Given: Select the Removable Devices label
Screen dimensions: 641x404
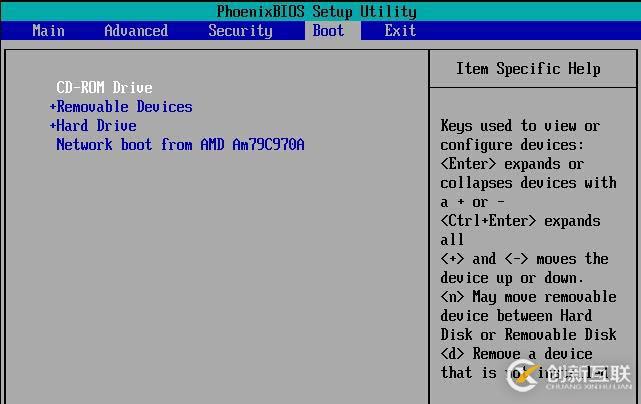Looking at the screenshot, I should [x=125, y=107].
